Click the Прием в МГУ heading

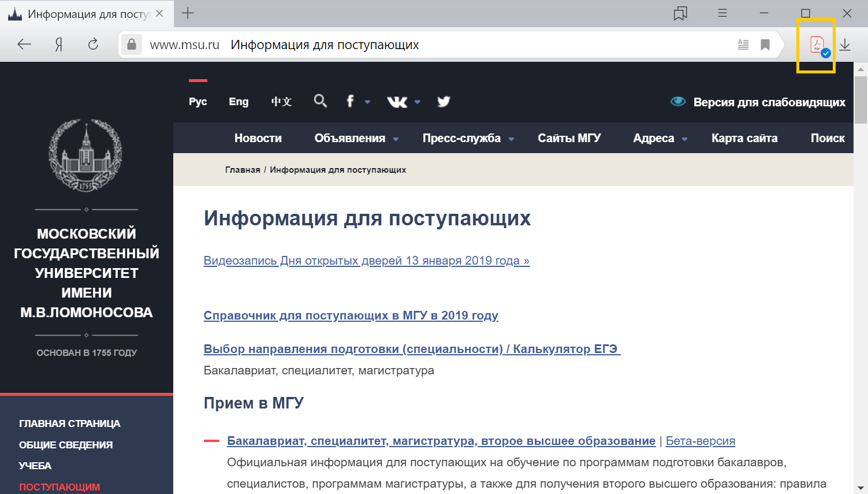[x=254, y=403]
